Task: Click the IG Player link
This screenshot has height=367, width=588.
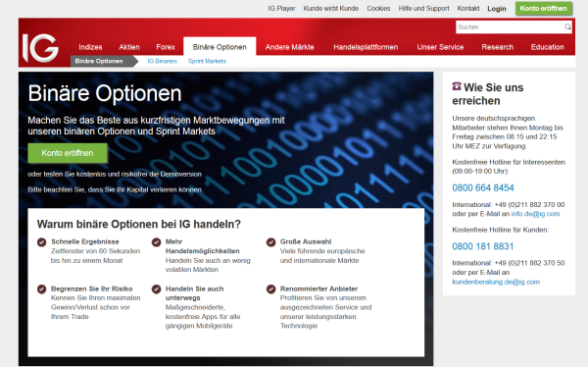Action: pyautogui.click(x=281, y=8)
